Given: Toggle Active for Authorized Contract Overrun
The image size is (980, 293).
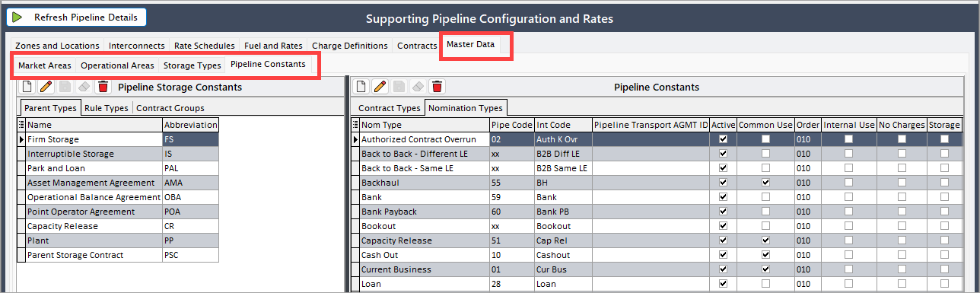Looking at the screenshot, I should [723, 139].
